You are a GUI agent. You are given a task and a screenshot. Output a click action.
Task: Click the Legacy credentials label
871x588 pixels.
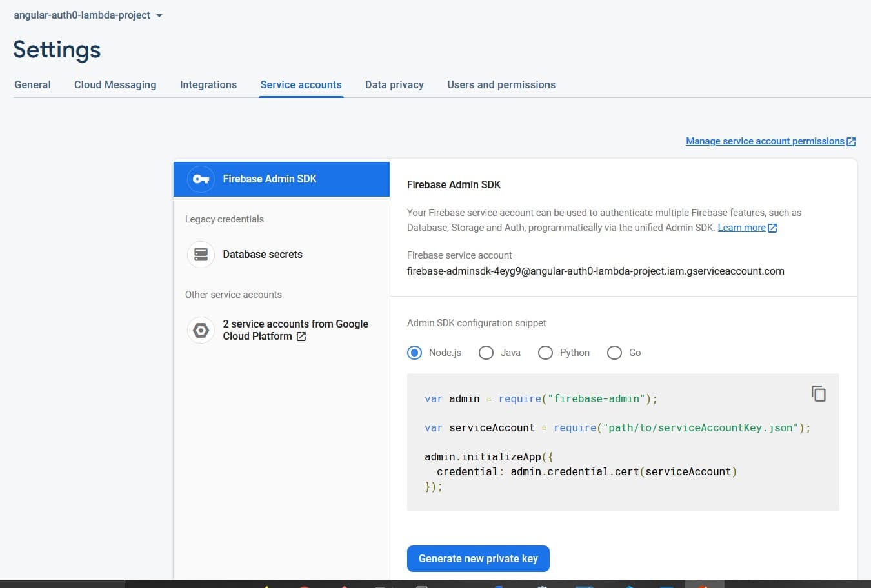click(225, 219)
